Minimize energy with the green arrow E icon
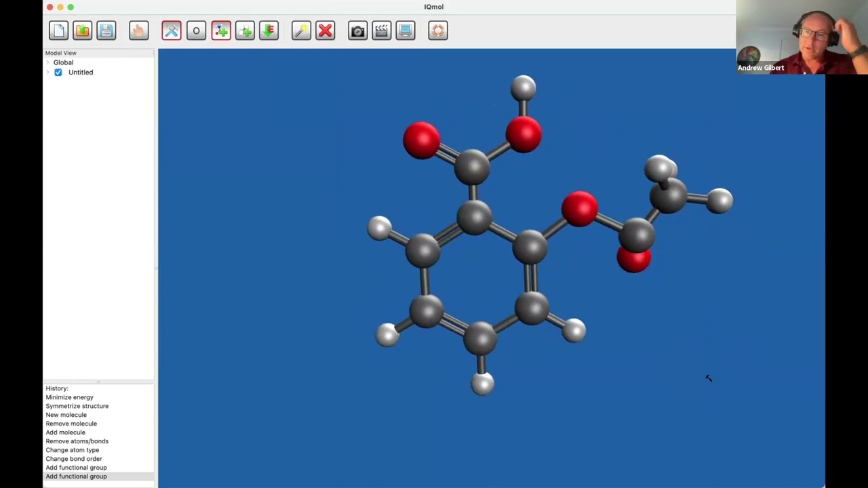The height and width of the screenshot is (488, 868). 269,30
